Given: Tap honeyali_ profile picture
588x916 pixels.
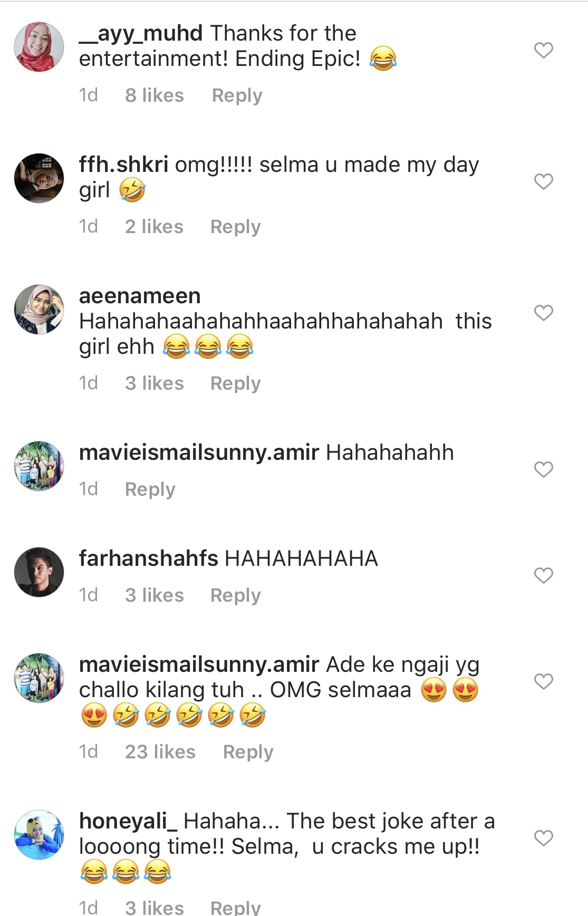Looking at the screenshot, I should click(39, 835).
